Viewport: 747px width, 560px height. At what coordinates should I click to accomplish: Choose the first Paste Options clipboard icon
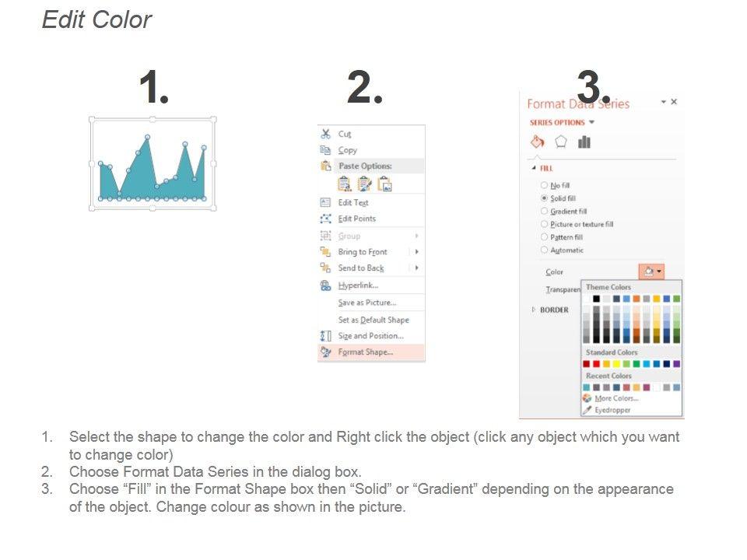click(344, 184)
